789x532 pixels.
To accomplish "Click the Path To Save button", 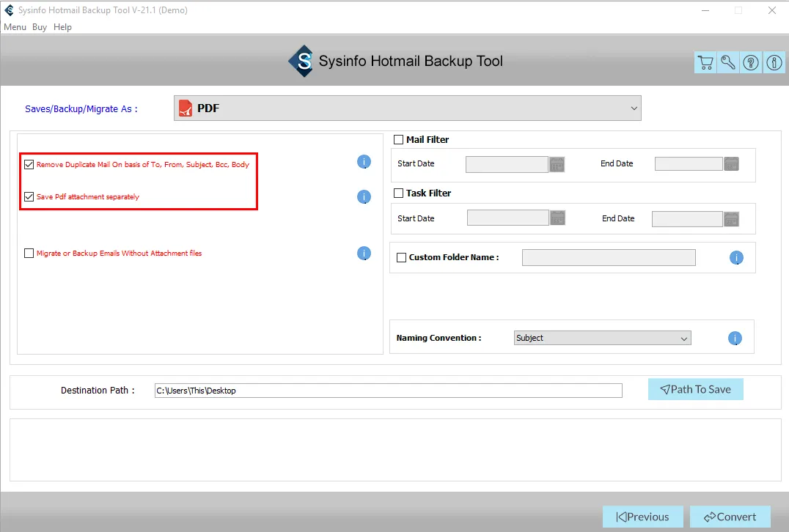I will 695,389.
